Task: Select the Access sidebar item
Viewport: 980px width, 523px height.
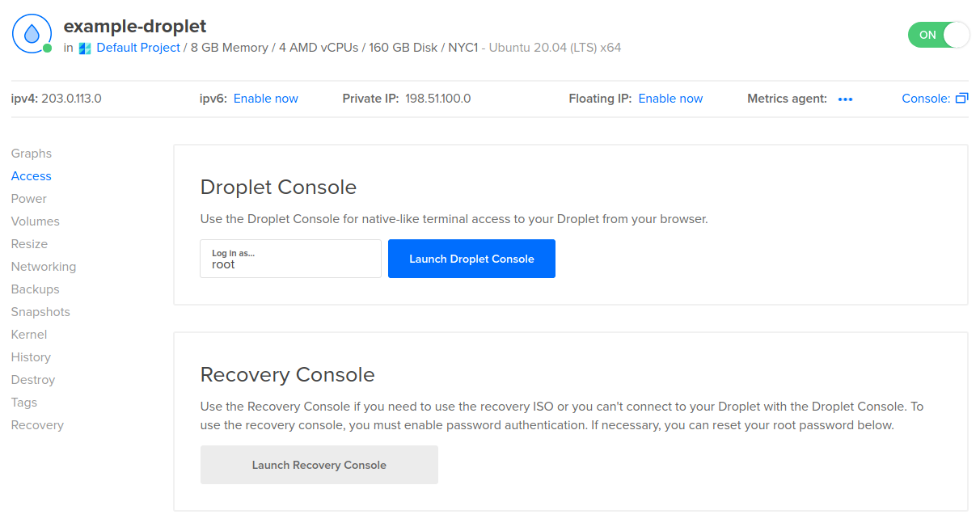Action: point(32,176)
